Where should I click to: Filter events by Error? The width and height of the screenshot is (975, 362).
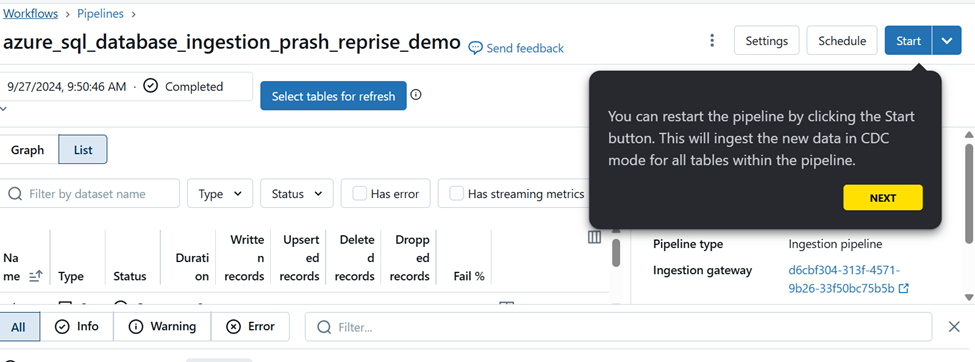251,327
